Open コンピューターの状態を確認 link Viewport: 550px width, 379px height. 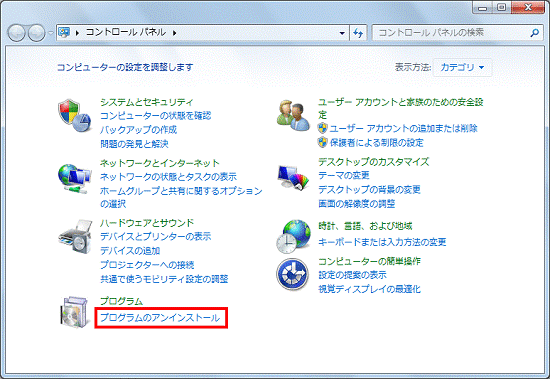(x=156, y=115)
